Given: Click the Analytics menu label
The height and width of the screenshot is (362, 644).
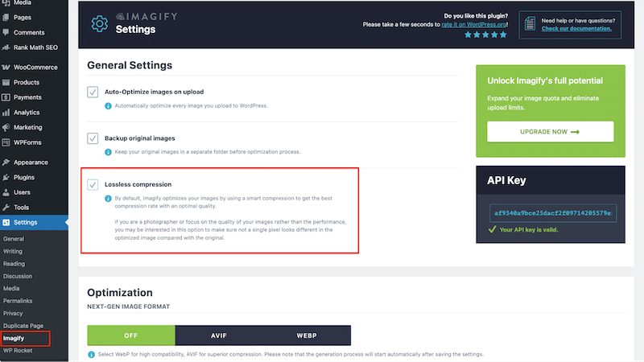Looking at the screenshot, I should pyautogui.click(x=27, y=113).
